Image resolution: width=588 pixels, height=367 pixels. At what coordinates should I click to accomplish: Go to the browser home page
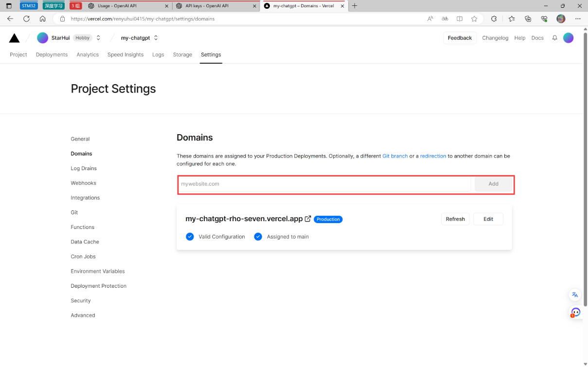pyautogui.click(x=43, y=18)
